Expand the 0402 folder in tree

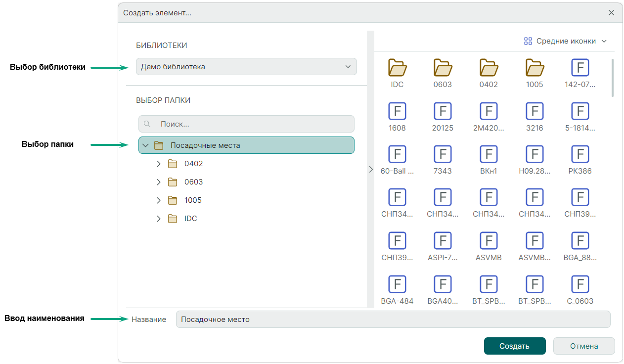tap(158, 164)
